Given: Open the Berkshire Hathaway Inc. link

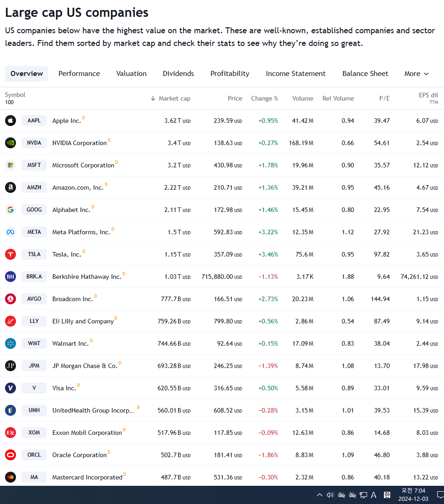Looking at the screenshot, I should pyautogui.click(x=87, y=277).
